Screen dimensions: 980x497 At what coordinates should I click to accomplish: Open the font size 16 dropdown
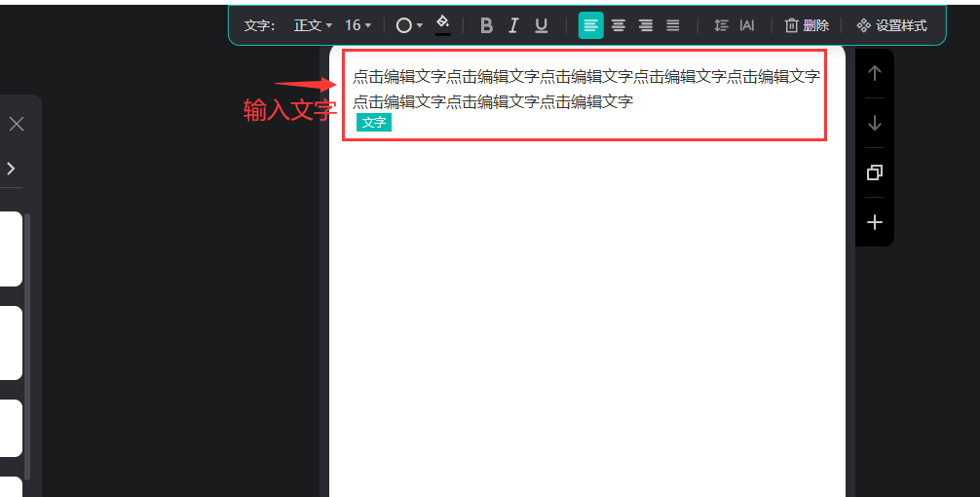click(x=358, y=25)
